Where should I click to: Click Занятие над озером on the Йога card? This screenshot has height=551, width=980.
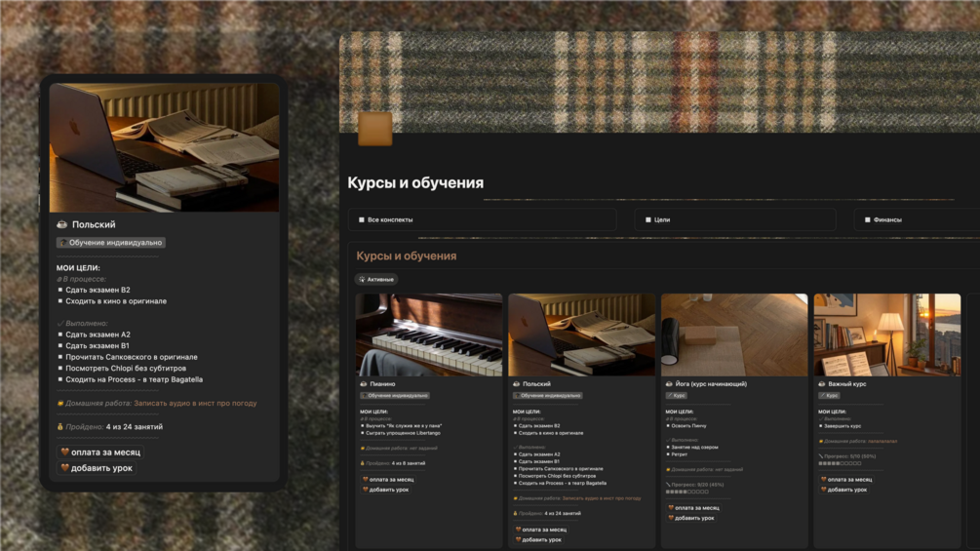coord(694,448)
